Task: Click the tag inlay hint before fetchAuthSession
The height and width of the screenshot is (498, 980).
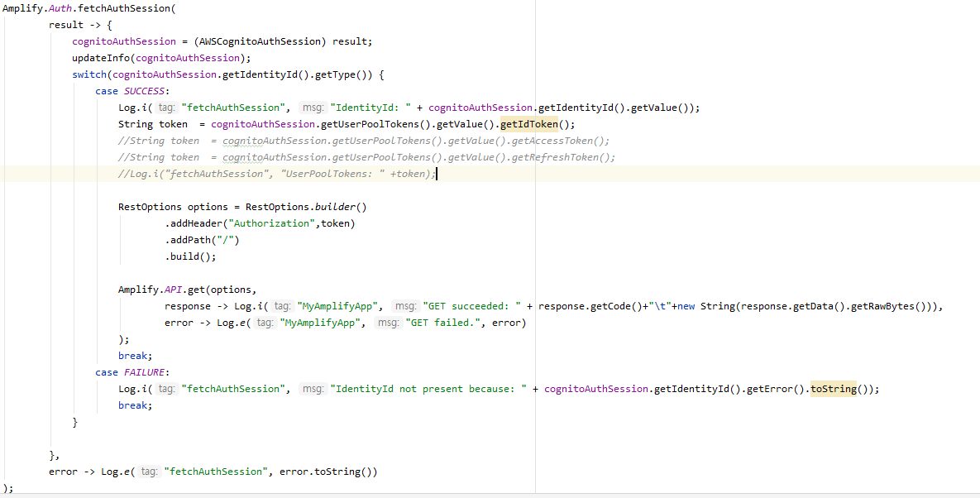Action: click(167, 107)
